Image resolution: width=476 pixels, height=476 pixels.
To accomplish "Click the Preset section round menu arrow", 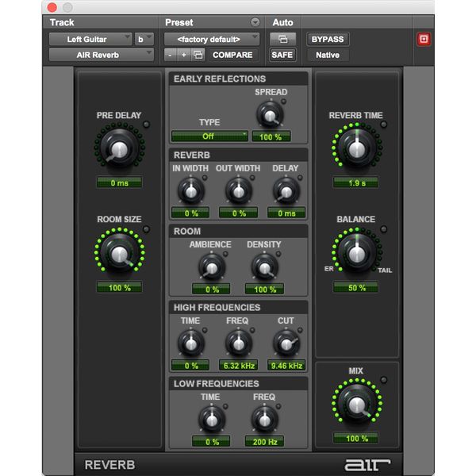I will pyautogui.click(x=255, y=22).
